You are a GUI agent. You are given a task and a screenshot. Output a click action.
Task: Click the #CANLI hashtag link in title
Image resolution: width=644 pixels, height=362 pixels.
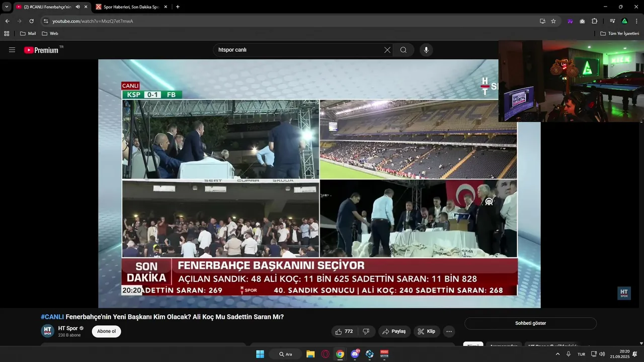tap(52, 317)
